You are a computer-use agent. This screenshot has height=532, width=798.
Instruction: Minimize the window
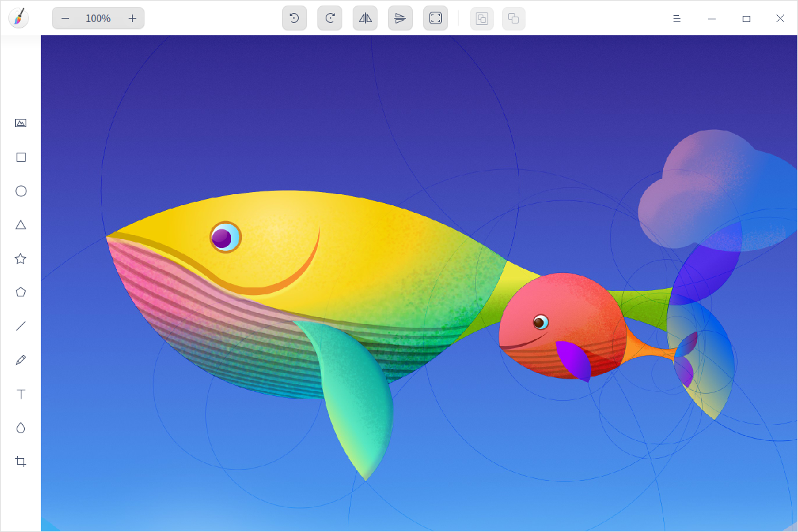pos(712,19)
